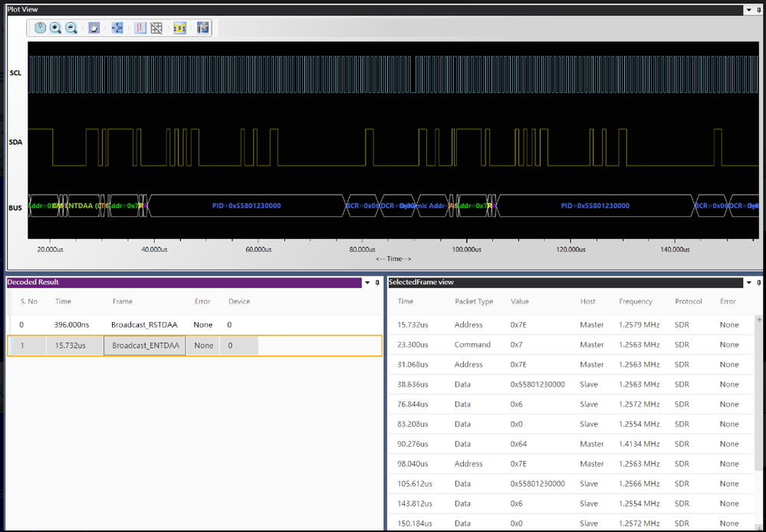Select the Broadcast_ENTDAA frame cell
The width and height of the screenshot is (766, 532).
pyautogui.click(x=145, y=346)
